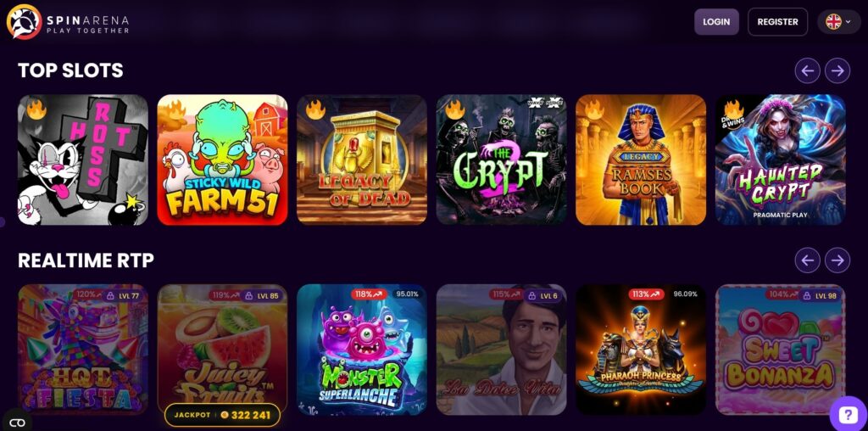This screenshot has height=431, width=868.
Task: Click the lock LVL 77 badge on Hot Fiesta
Action: 122,295
